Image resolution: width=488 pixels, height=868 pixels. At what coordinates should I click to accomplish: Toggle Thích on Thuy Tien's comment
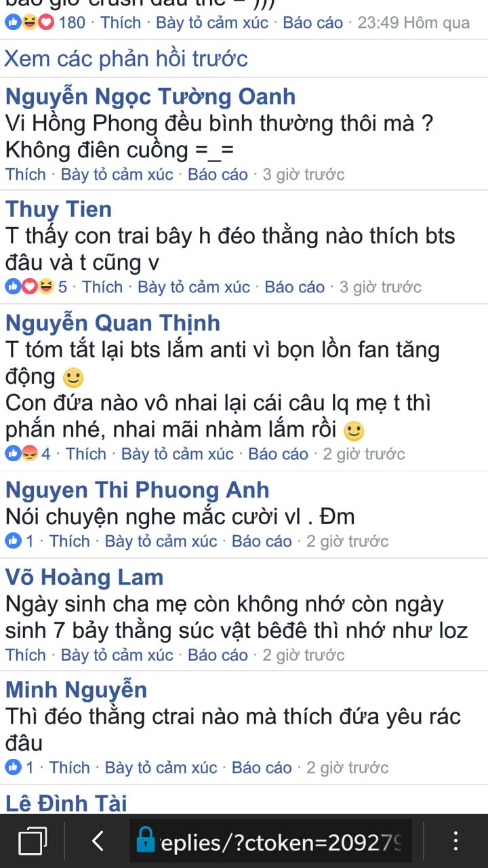click(102, 287)
